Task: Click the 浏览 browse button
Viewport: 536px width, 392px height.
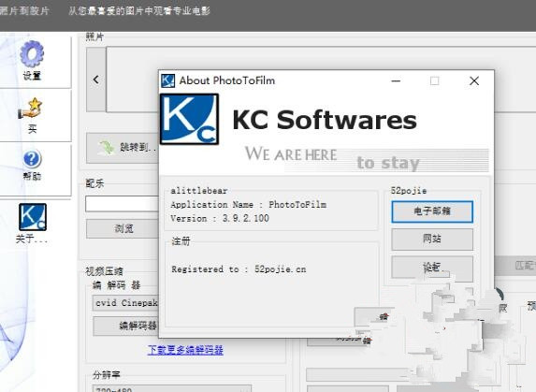Action: pyautogui.click(x=123, y=228)
